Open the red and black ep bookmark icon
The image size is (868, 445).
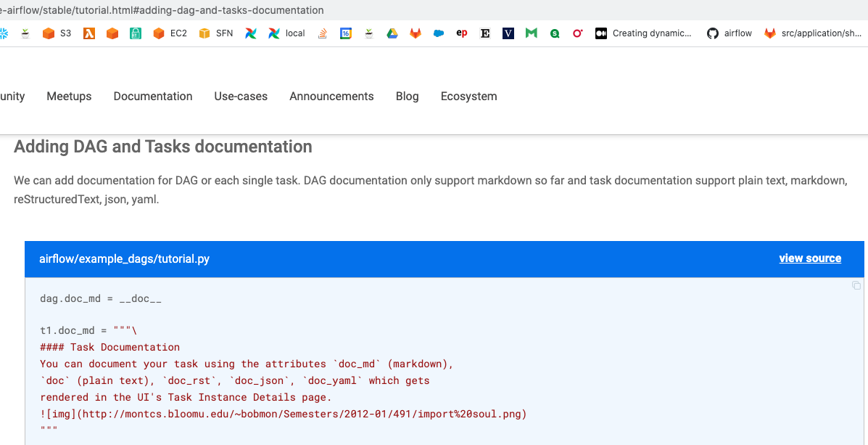point(462,33)
